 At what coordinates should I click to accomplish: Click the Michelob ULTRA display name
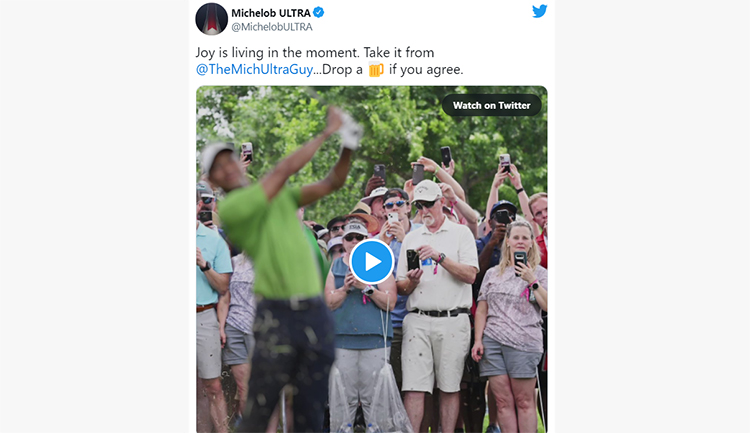271,13
